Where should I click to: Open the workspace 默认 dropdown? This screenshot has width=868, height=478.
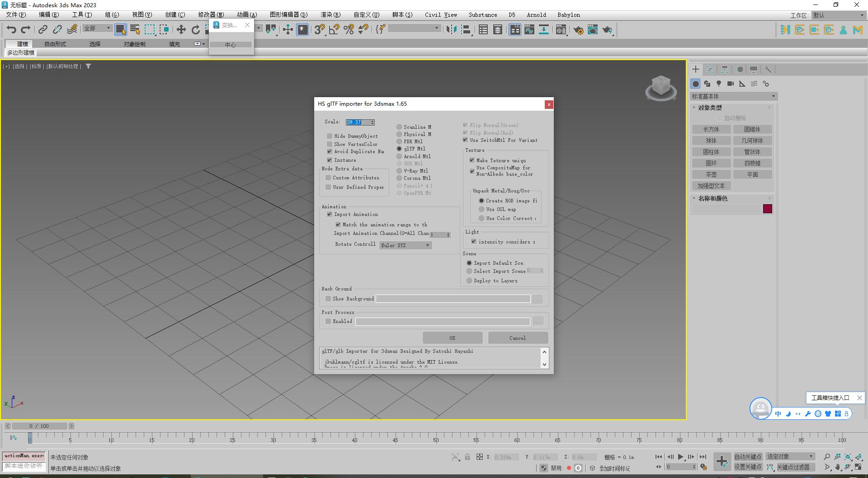click(x=839, y=15)
